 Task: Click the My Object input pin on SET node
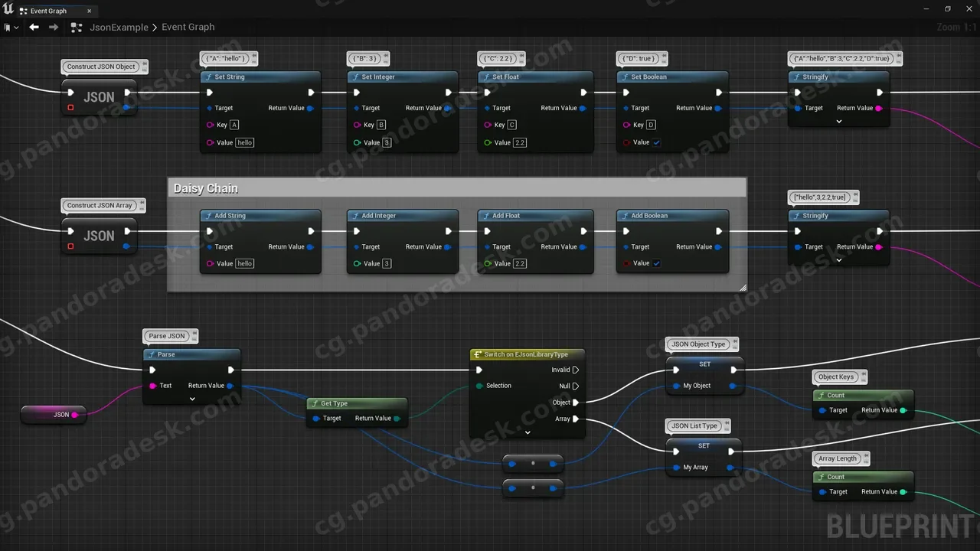coord(675,386)
